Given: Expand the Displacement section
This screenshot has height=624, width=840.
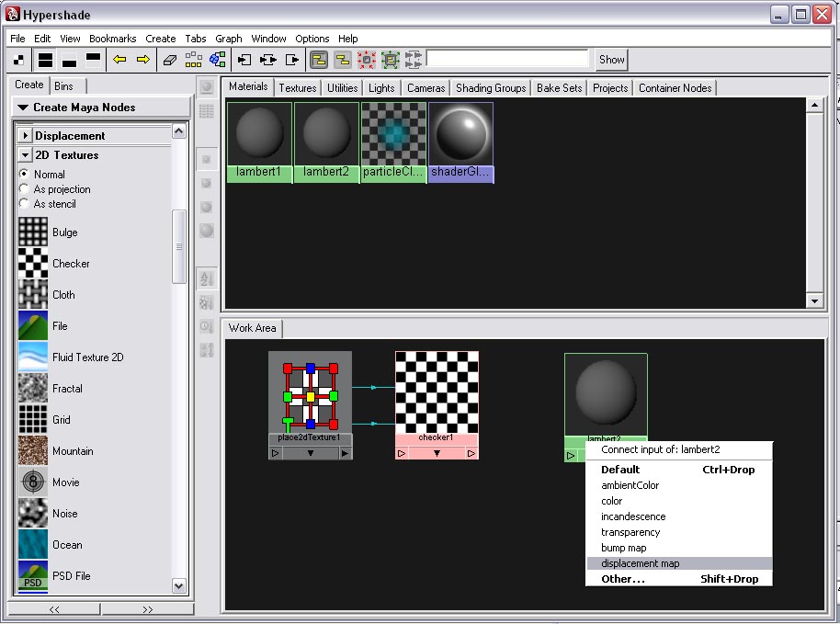Looking at the screenshot, I should tap(25, 135).
